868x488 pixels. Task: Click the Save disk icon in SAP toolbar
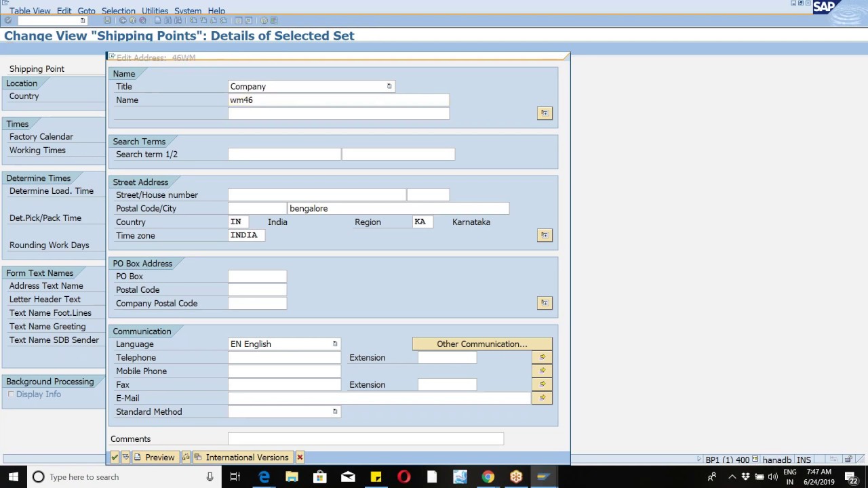[107, 20]
